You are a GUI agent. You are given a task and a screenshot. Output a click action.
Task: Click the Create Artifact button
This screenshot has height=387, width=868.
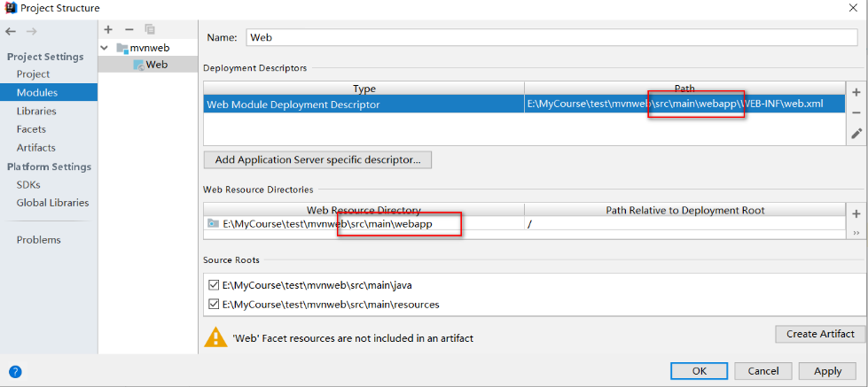pyautogui.click(x=820, y=334)
